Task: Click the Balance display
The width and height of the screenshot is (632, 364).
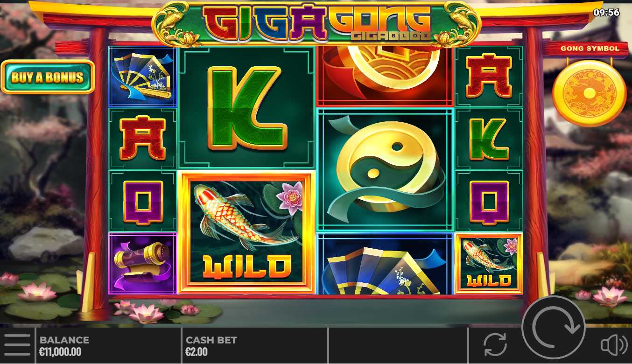Action: pos(108,346)
